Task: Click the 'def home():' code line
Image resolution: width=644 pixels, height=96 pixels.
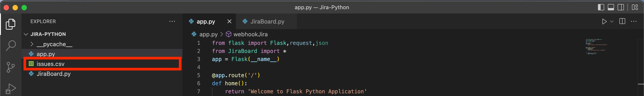Action: [x=229, y=83]
